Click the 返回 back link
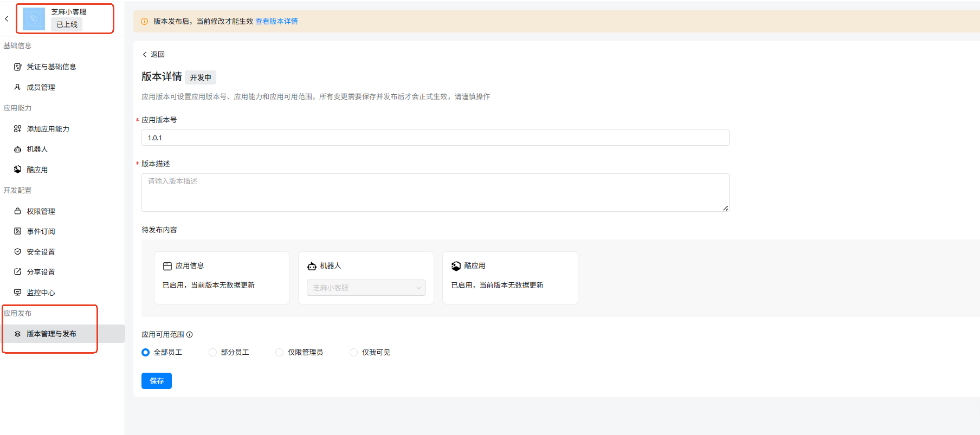 [x=153, y=54]
